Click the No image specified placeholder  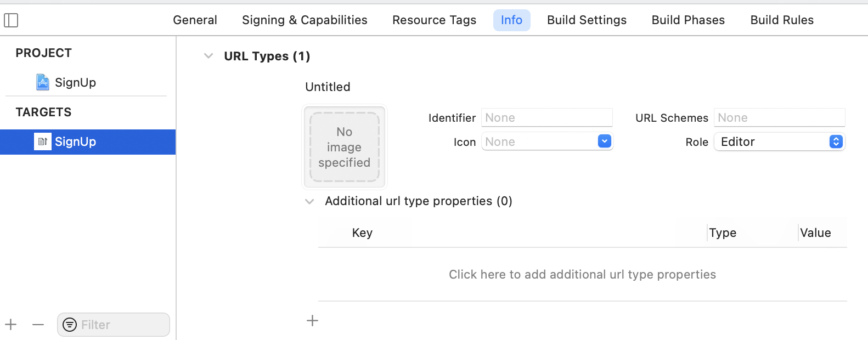tap(345, 147)
